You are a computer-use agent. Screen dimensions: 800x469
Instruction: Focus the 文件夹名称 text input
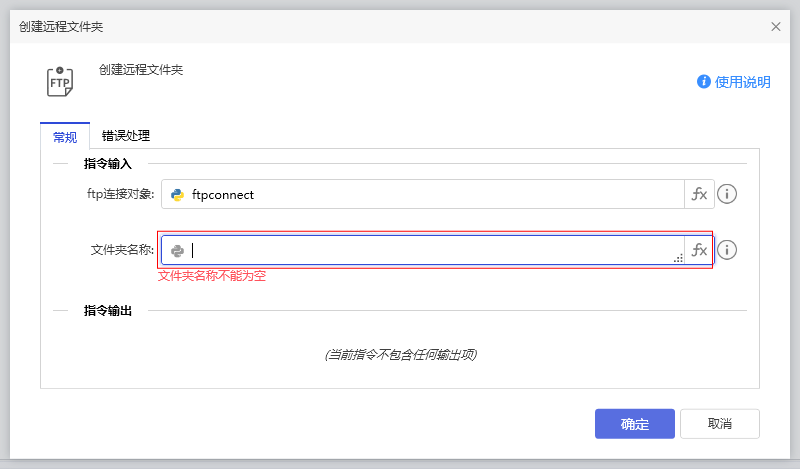pos(430,251)
